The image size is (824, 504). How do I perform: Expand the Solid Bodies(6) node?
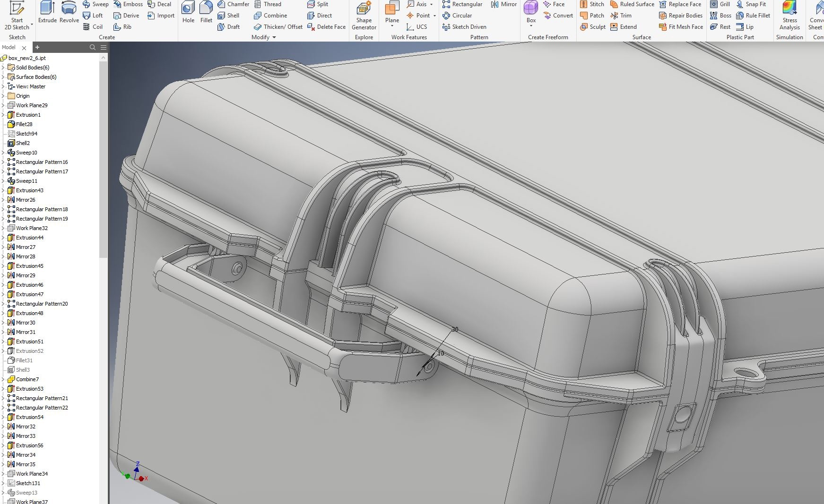point(3,68)
